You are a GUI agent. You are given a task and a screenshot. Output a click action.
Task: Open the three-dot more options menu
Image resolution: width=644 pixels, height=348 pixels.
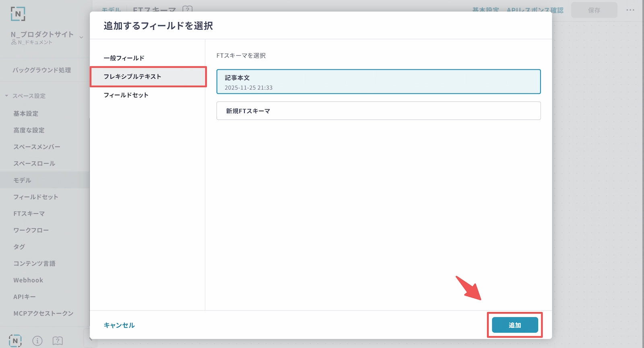(x=630, y=10)
